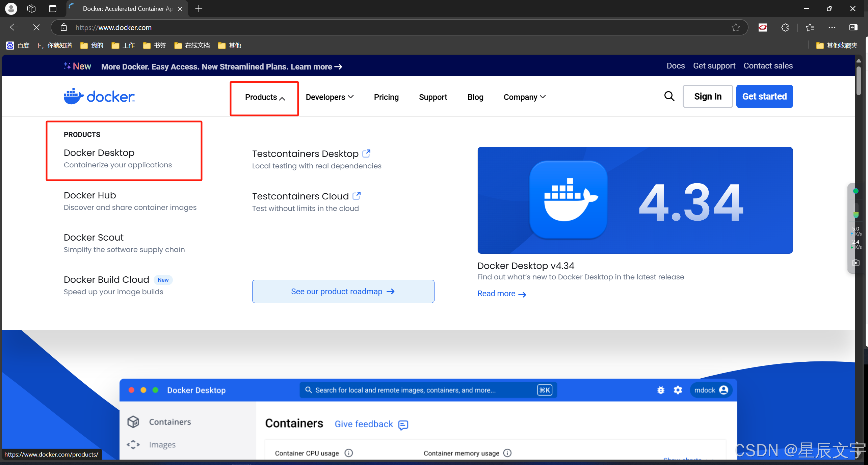Collapse the Products dropdown menu
The image size is (868, 465).
(x=265, y=98)
